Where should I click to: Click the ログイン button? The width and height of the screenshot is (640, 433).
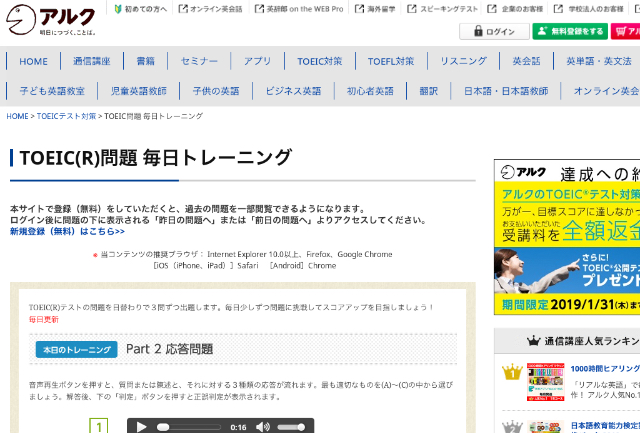tap(494, 31)
